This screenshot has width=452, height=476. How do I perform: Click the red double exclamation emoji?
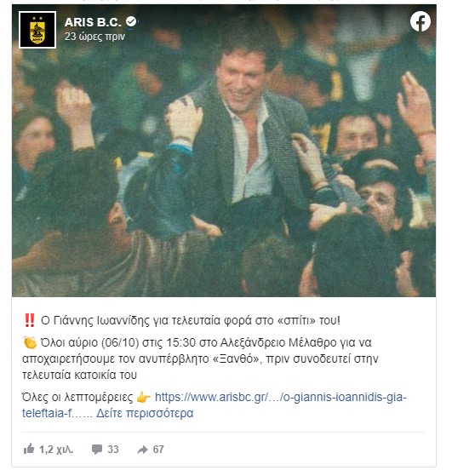click(x=30, y=320)
